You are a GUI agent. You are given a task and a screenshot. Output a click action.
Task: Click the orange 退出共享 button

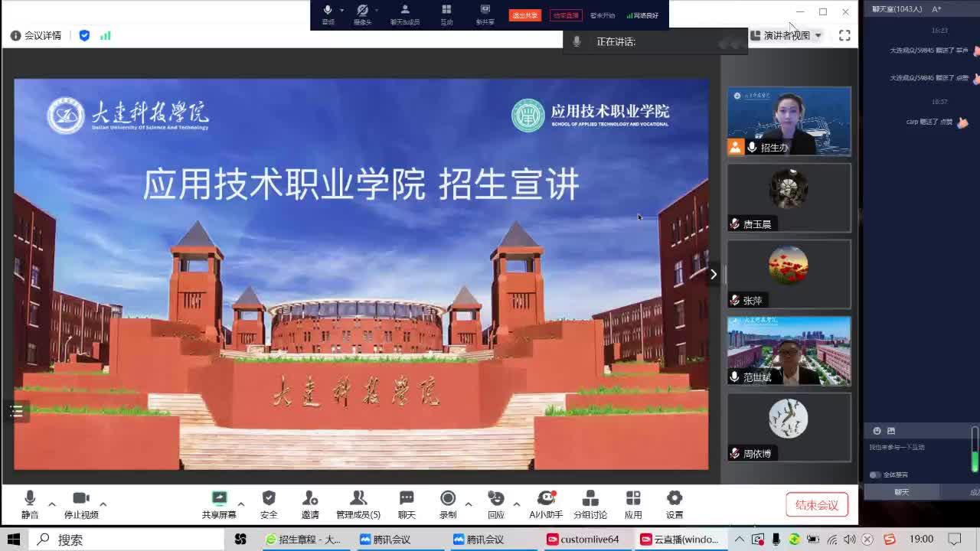click(x=525, y=15)
